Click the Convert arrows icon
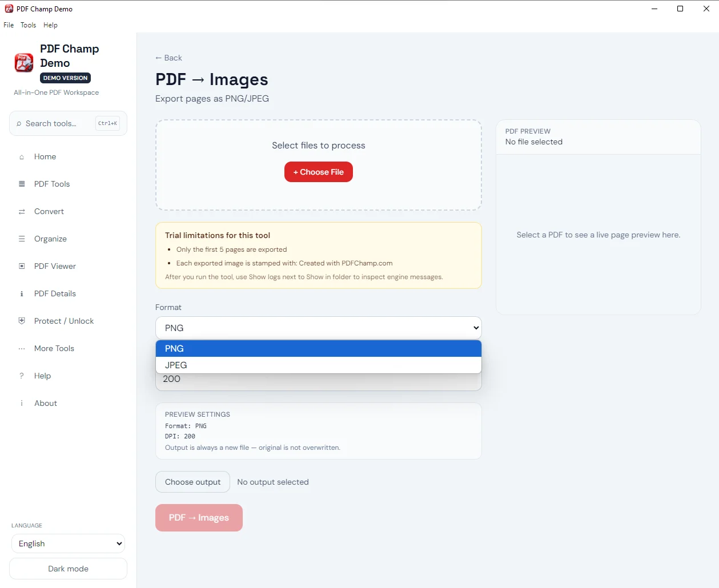Image resolution: width=719 pixels, height=588 pixels. [22, 212]
